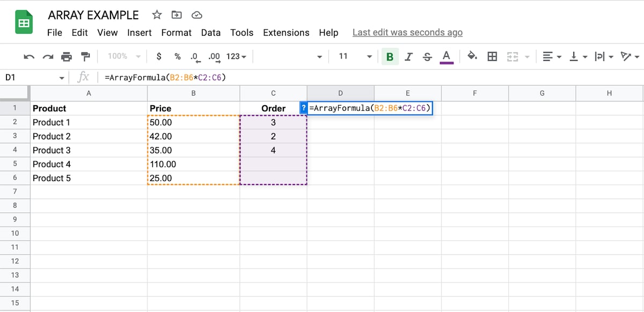Image resolution: width=644 pixels, height=312 pixels.
Task: Increase decimal places
Action: 214,56
